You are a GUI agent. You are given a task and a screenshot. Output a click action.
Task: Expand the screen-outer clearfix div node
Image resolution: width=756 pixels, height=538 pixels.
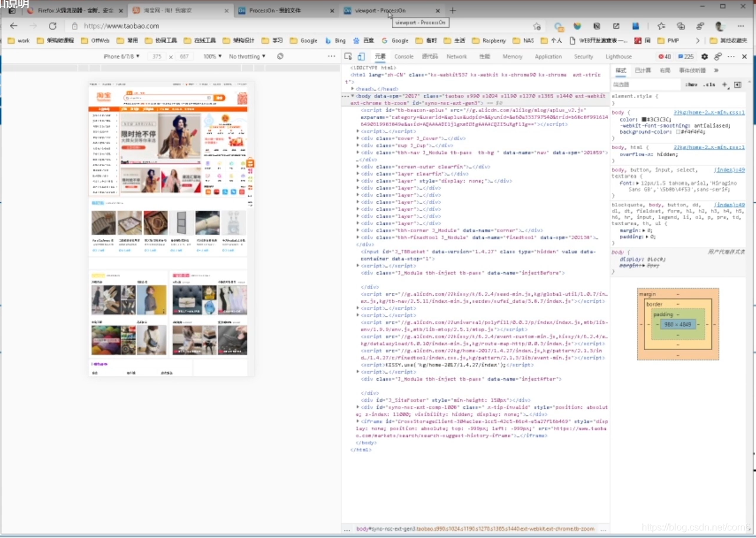[358, 167]
